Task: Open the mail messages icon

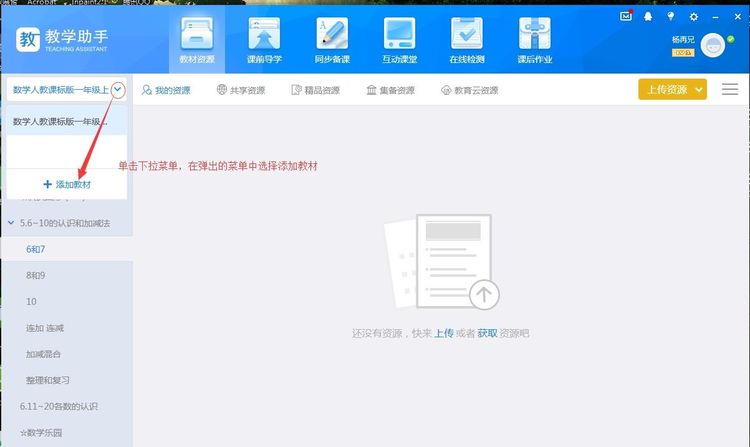Action: pyautogui.click(x=626, y=17)
